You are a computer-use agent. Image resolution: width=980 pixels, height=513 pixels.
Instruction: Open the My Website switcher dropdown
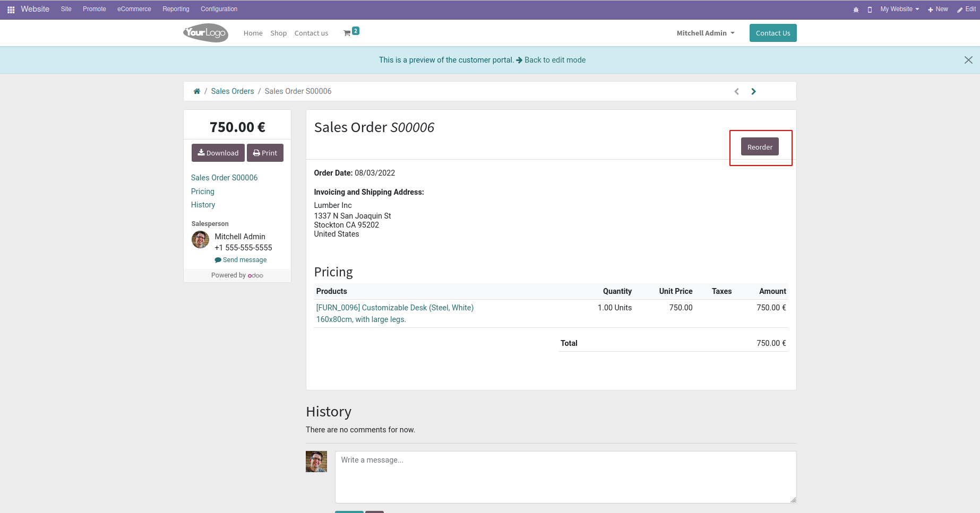pos(899,9)
